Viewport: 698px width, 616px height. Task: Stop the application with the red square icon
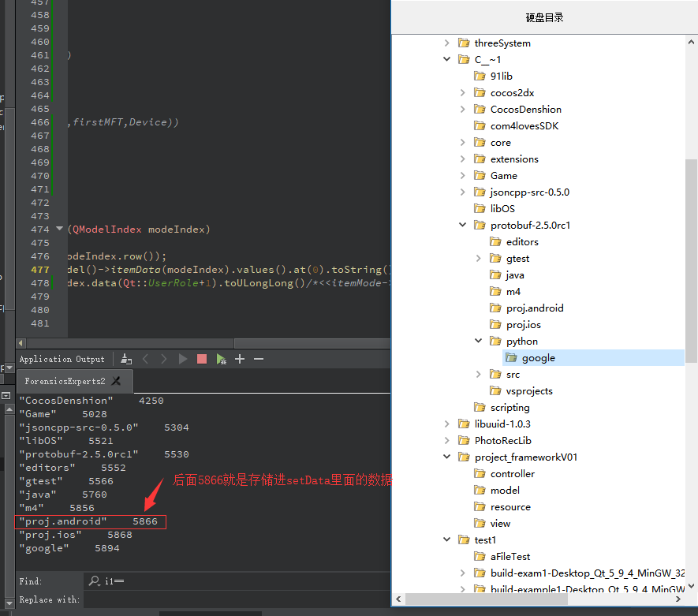click(202, 359)
